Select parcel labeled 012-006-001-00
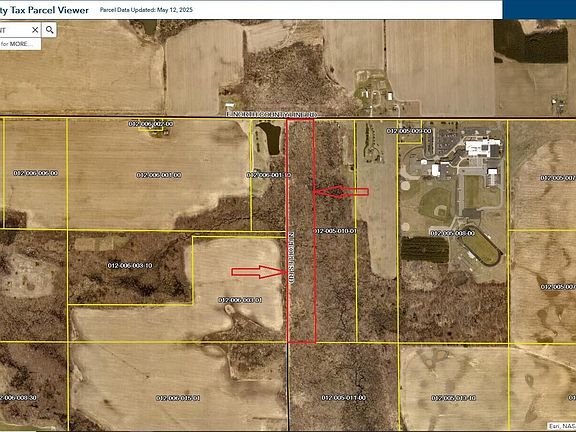 pyautogui.click(x=159, y=175)
